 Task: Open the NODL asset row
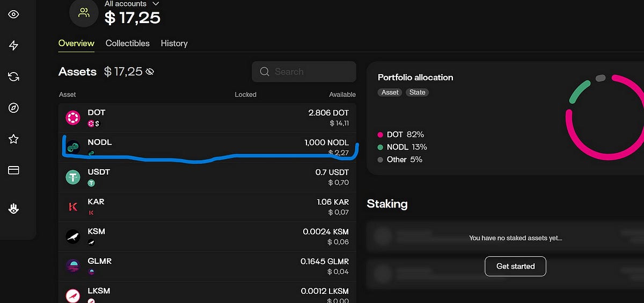click(x=207, y=147)
